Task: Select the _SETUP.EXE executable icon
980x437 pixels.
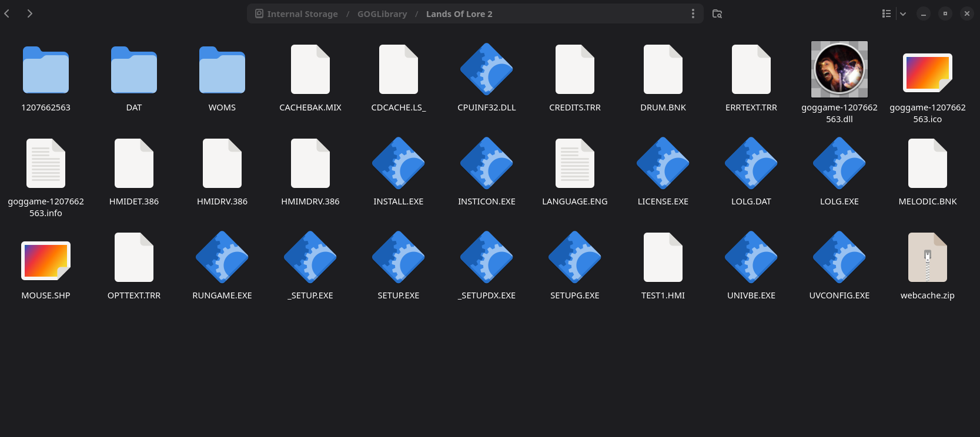Action: 310,257
